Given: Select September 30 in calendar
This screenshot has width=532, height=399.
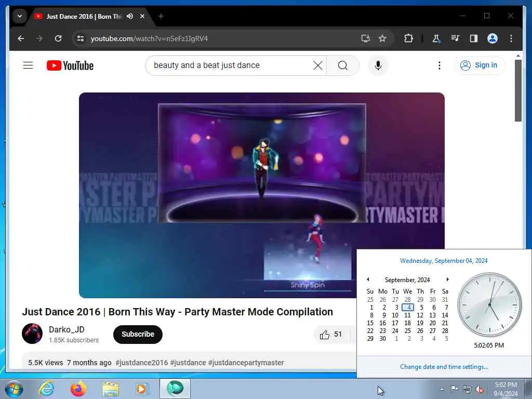Looking at the screenshot, I should click(x=383, y=339).
